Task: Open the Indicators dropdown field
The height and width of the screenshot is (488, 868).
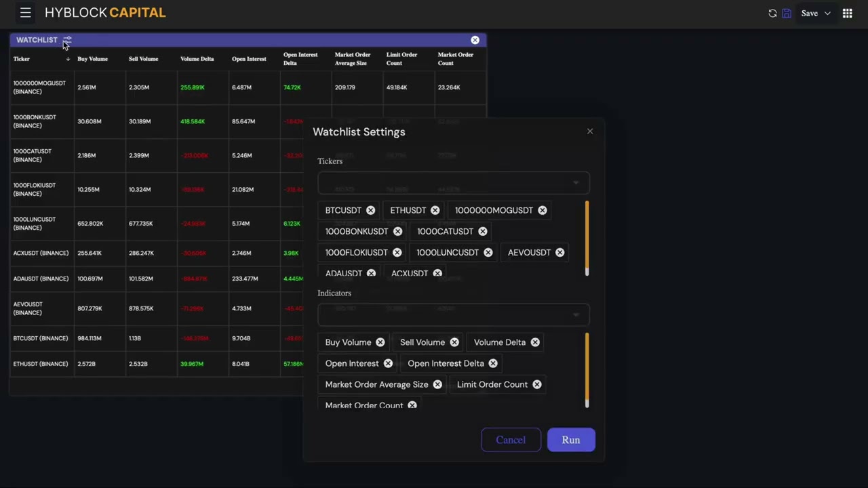Action: click(x=454, y=314)
